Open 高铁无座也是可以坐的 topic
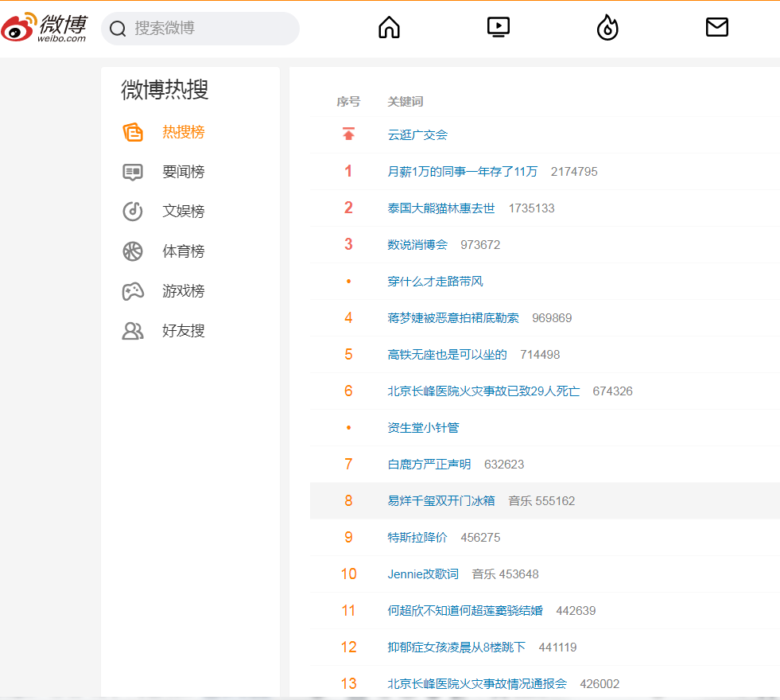 [447, 355]
